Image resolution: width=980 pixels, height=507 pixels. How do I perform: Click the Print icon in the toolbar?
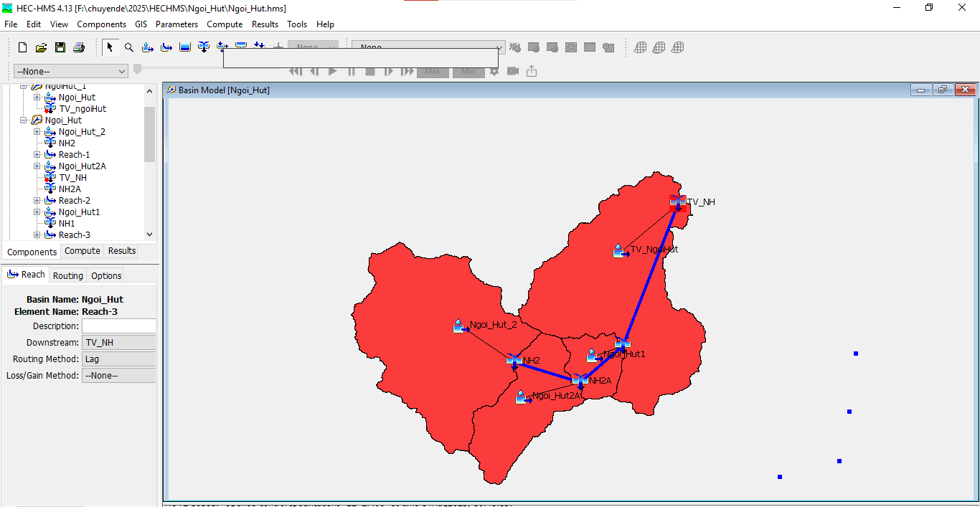(x=79, y=48)
